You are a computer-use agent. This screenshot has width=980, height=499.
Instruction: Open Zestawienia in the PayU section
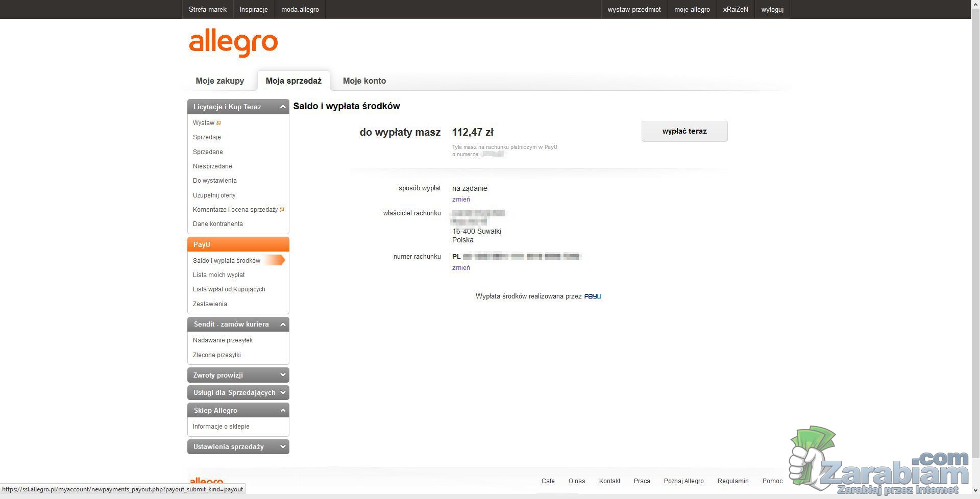[x=210, y=304]
